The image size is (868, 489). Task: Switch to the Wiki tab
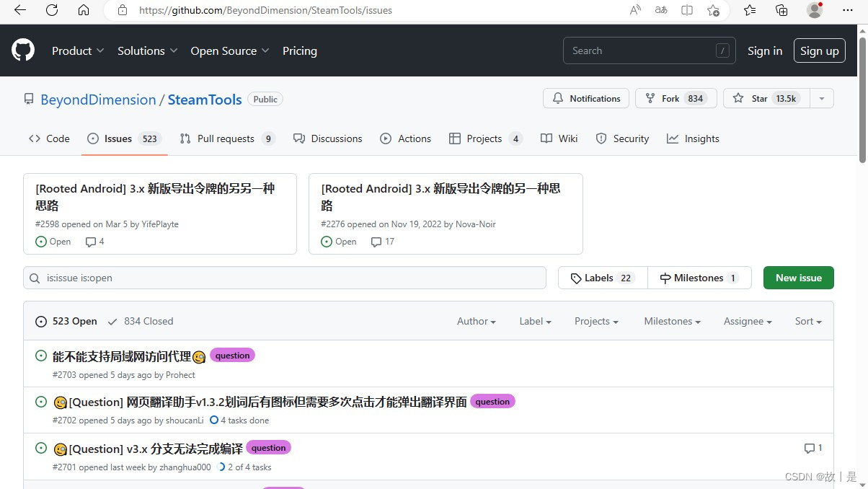(x=559, y=138)
